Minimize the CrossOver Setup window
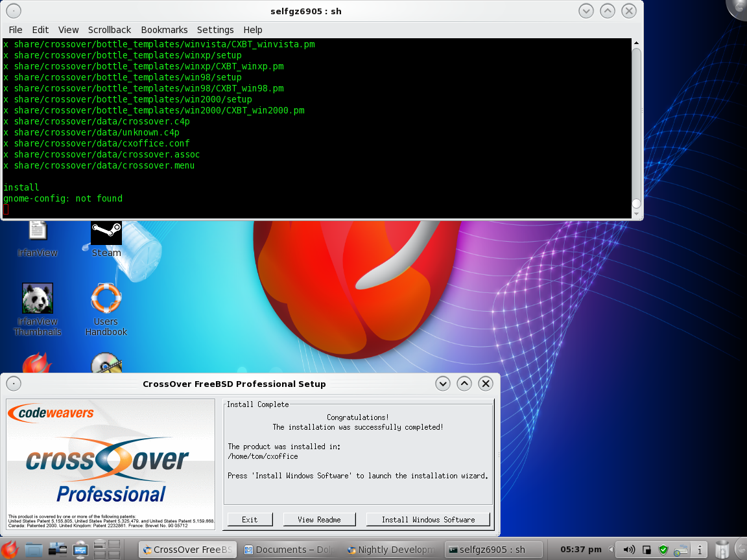The height and width of the screenshot is (560, 747). click(x=443, y=383)
